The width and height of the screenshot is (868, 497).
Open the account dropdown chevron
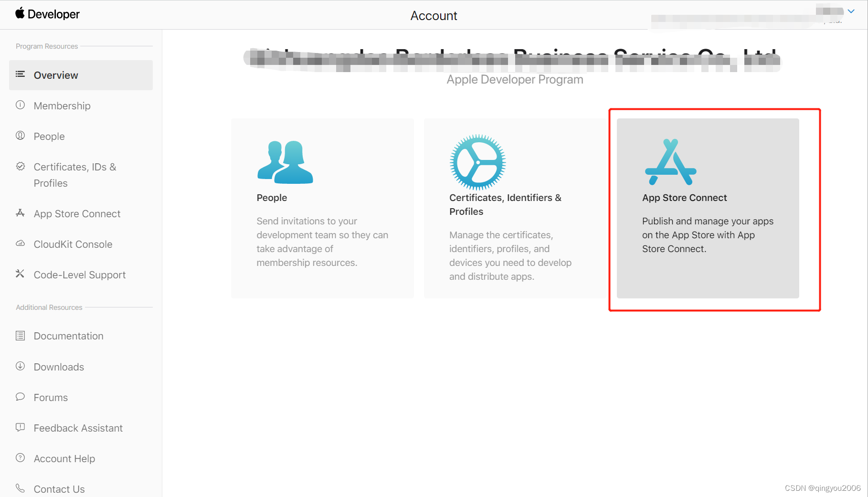pos(851,11)
